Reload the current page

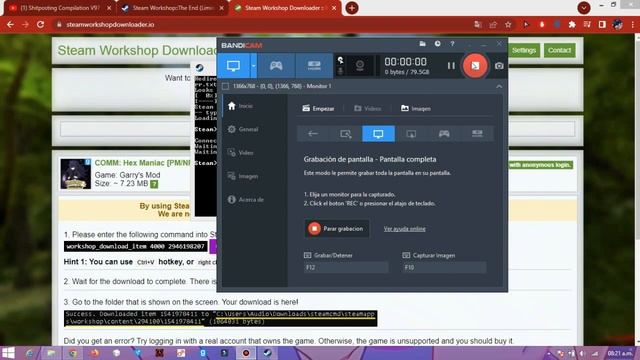pos(40,24)
